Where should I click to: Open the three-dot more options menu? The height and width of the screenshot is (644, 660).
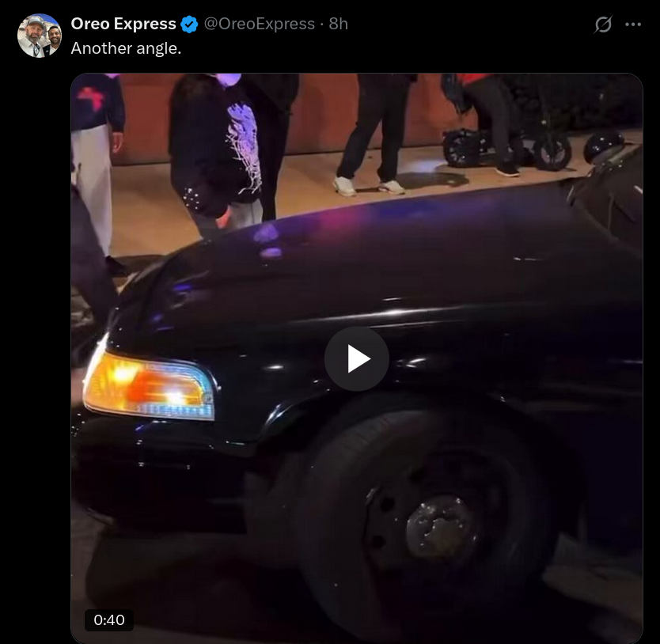point(633,25)
